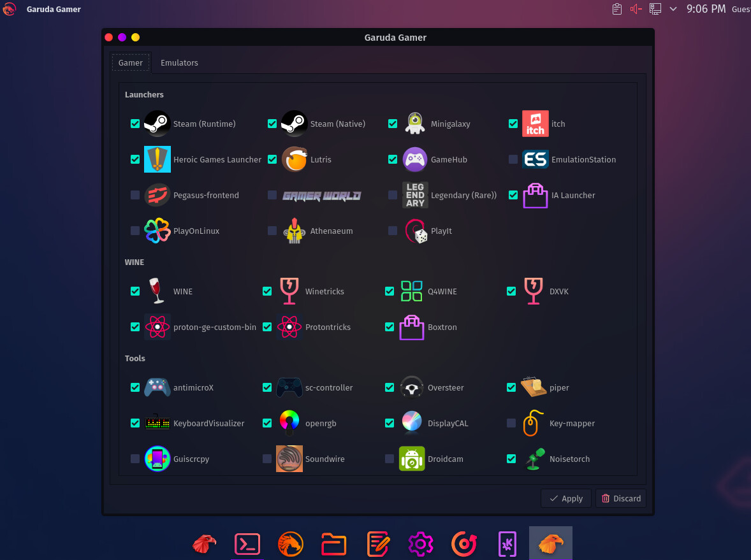Screen dimensions: 751x560
Task: Uncheck the Noisetorch checkbox
Action: pos(511,459)
